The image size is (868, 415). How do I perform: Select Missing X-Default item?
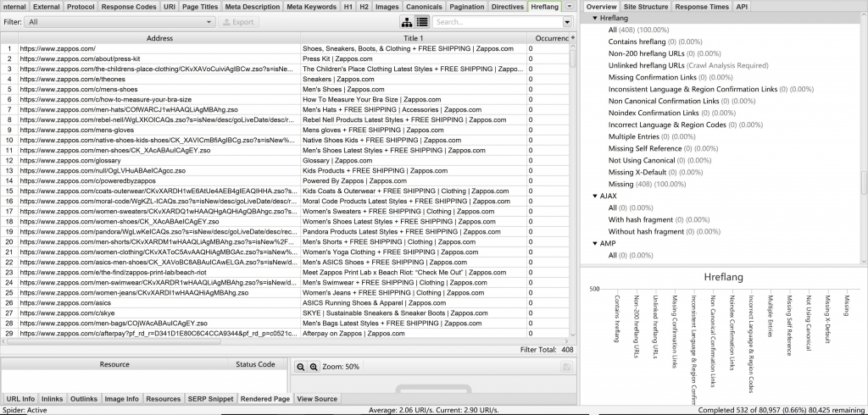click(x=655, y=172)
